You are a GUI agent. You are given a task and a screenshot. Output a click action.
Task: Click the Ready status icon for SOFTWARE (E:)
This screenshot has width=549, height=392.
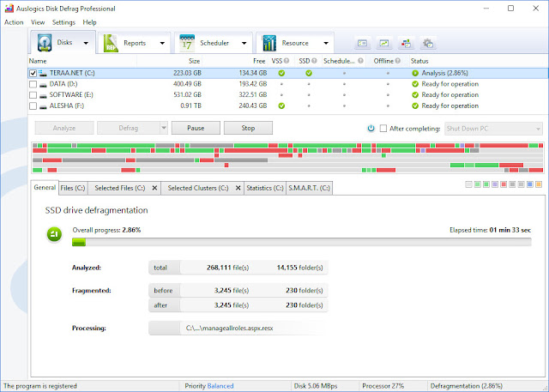point(415,95)
